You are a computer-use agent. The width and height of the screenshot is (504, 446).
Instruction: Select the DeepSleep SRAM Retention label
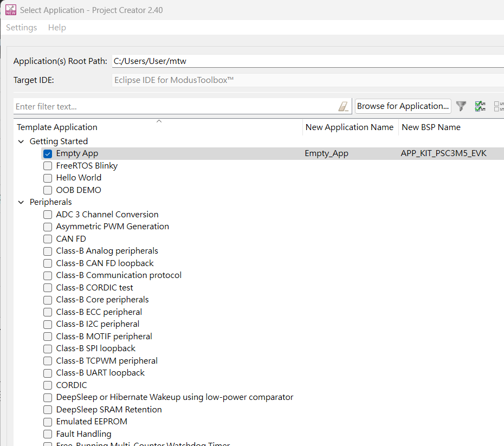(x=109, y=410)
